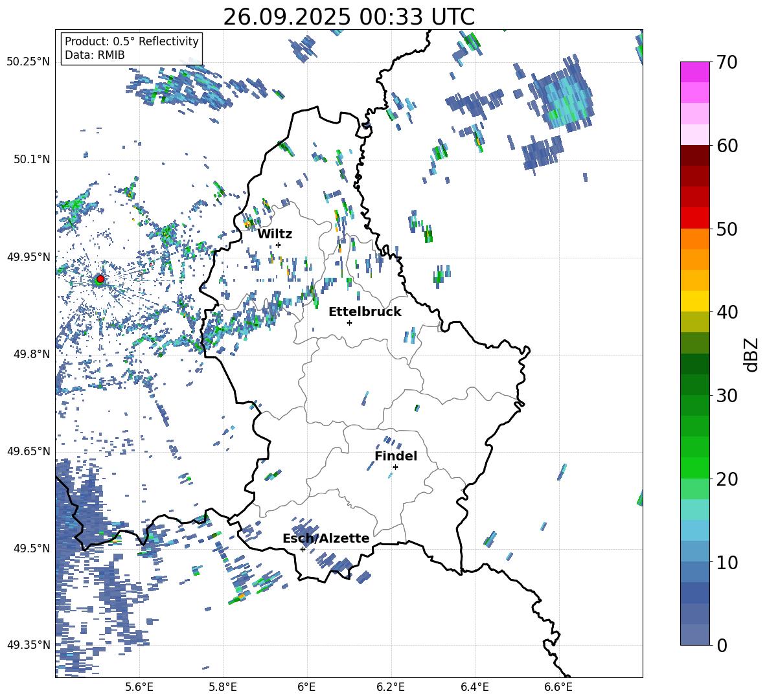The width and height of the screenshot is (767, 700).
Task: Click the 49.5°N latitude label
Action: [31, 548]
